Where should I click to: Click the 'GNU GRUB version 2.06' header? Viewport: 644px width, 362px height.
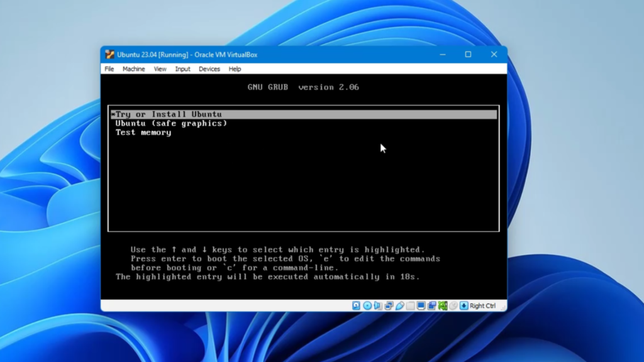[303, 87]
